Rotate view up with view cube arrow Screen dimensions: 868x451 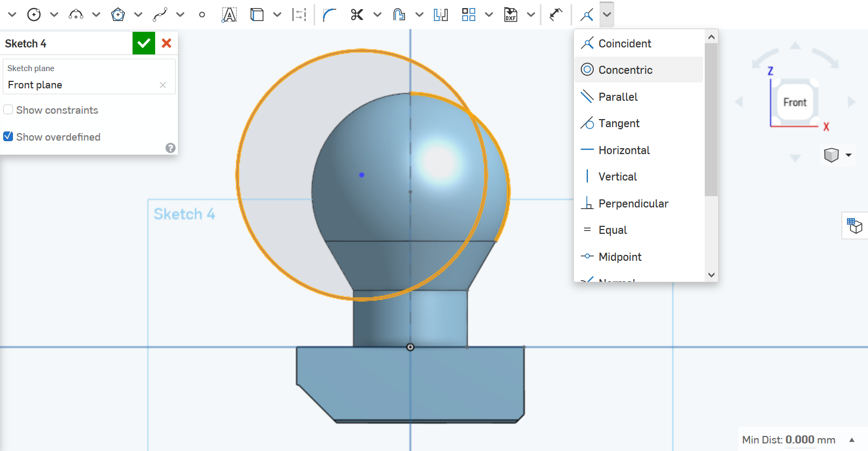coord(795,45)
